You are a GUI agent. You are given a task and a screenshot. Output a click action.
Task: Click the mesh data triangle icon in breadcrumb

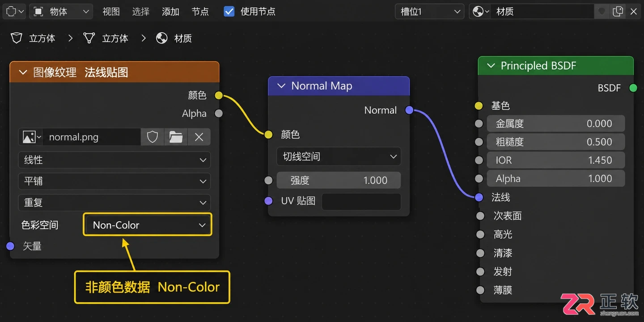point(89,38)
